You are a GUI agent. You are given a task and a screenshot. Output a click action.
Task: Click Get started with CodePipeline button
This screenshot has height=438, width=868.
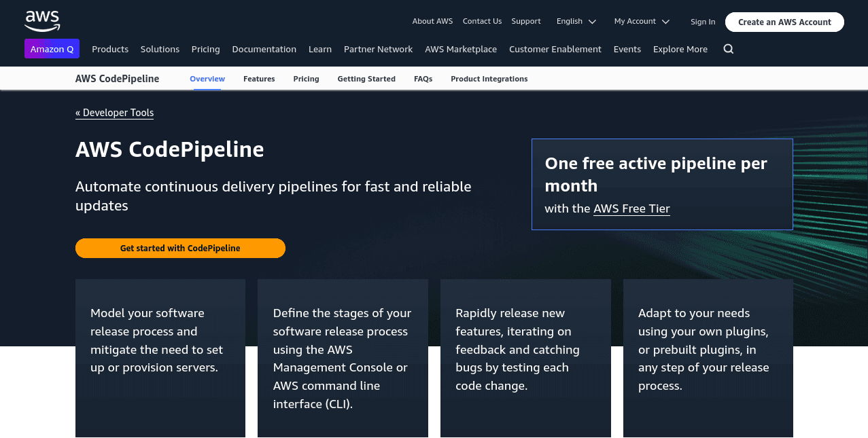[x=180, y=248]
